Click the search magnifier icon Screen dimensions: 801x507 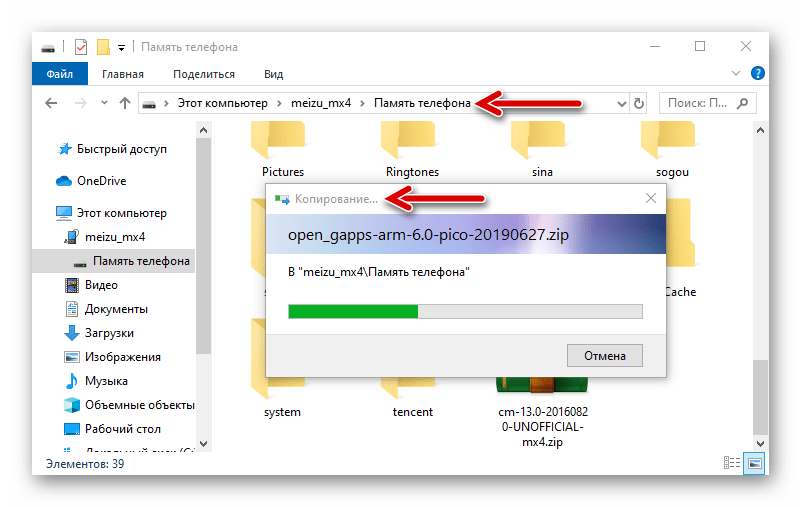tap(743, 103)
